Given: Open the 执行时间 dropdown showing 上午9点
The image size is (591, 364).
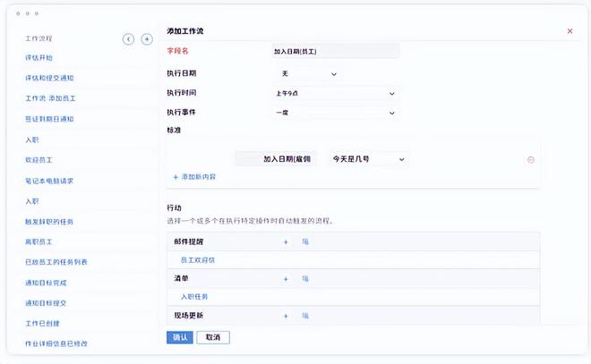Looking at the screenshot, I should coord(335,93).
